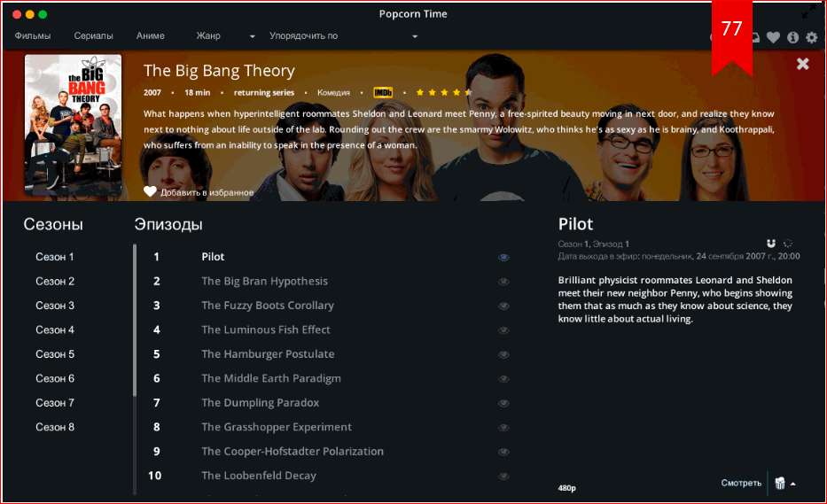Open the Жанр dropdown arrow

pyautogui.click(x=252, y=36)
